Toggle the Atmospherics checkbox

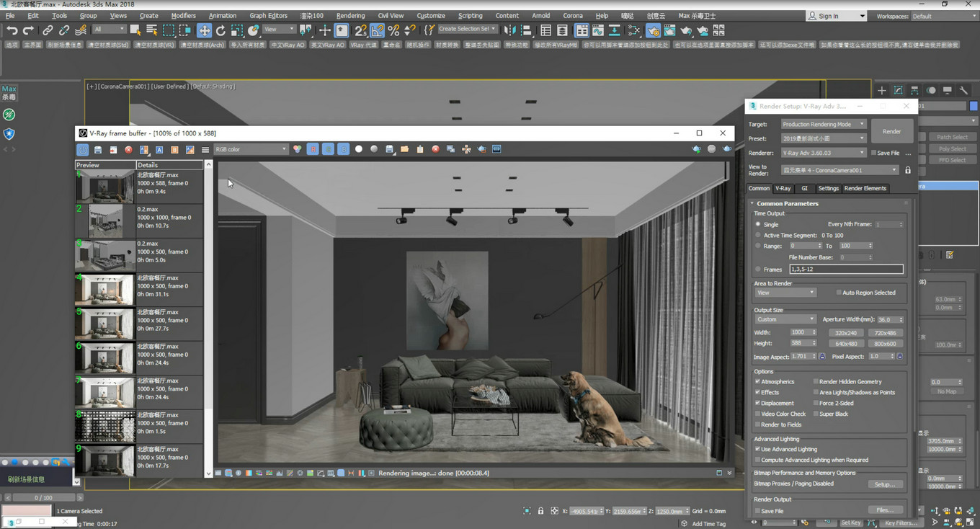(757, 381)
